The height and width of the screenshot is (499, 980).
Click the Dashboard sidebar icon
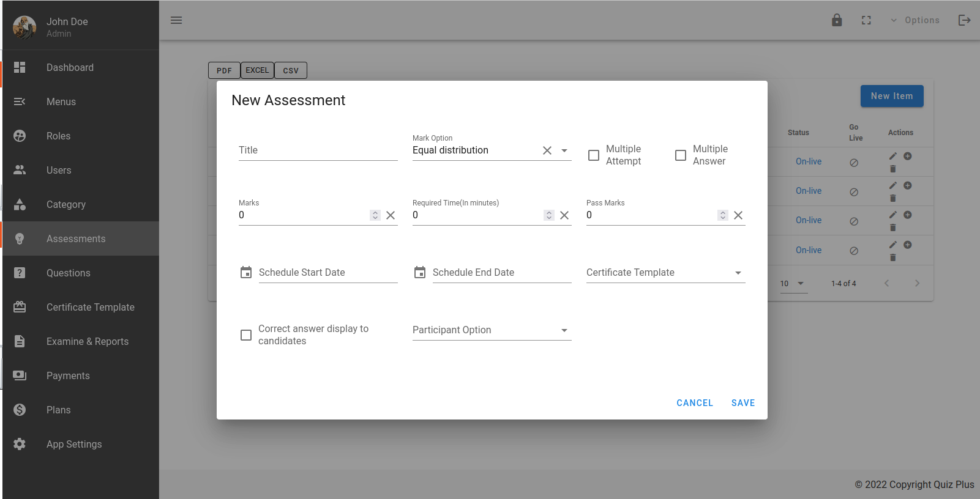[20, 67]
